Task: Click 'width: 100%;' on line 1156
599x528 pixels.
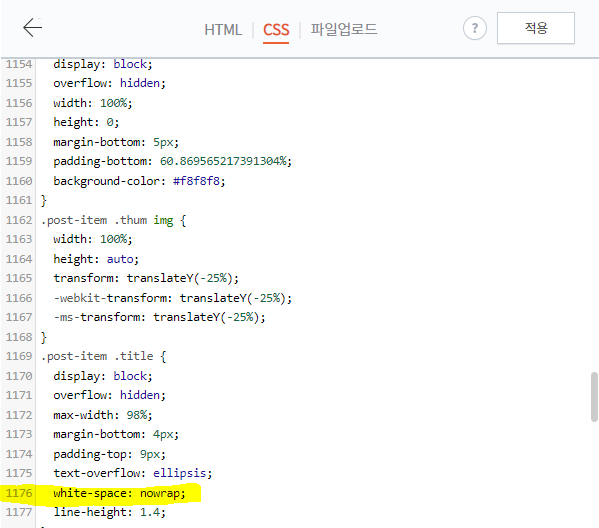Action: [x=93, y=103]
